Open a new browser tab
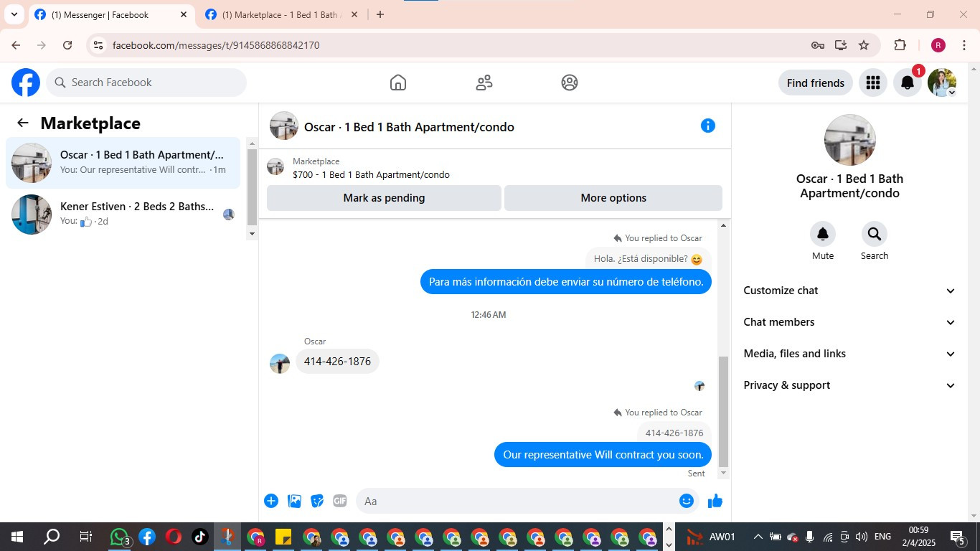Viewport: 980px width, 551px height. point(380,14)
